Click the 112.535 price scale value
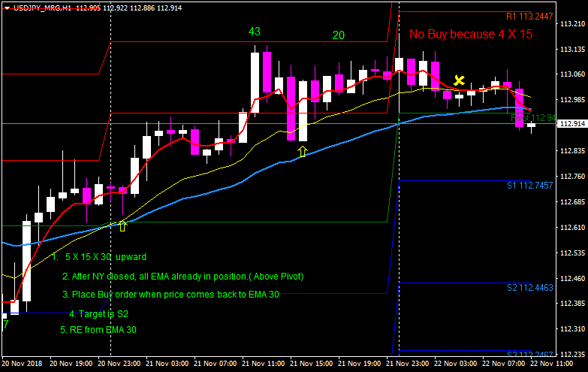 (x=572, y=253)
